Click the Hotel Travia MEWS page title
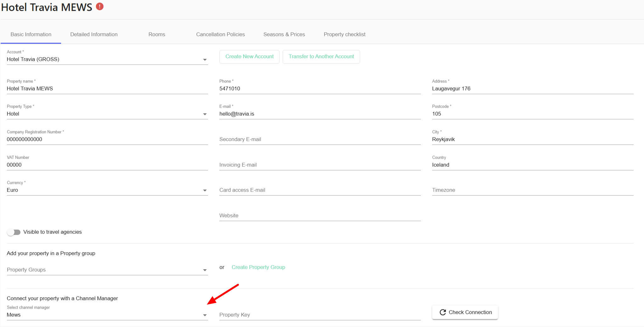644x327 pixels. point(47,7)
